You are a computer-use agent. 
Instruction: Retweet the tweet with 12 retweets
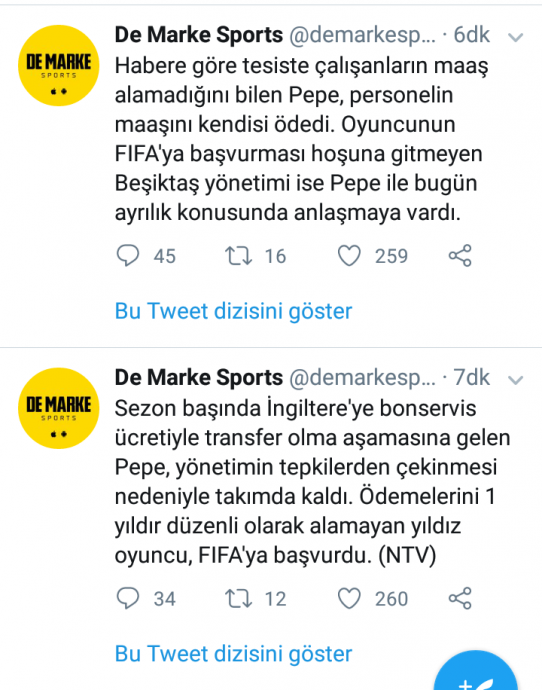(x=238, y=598)
